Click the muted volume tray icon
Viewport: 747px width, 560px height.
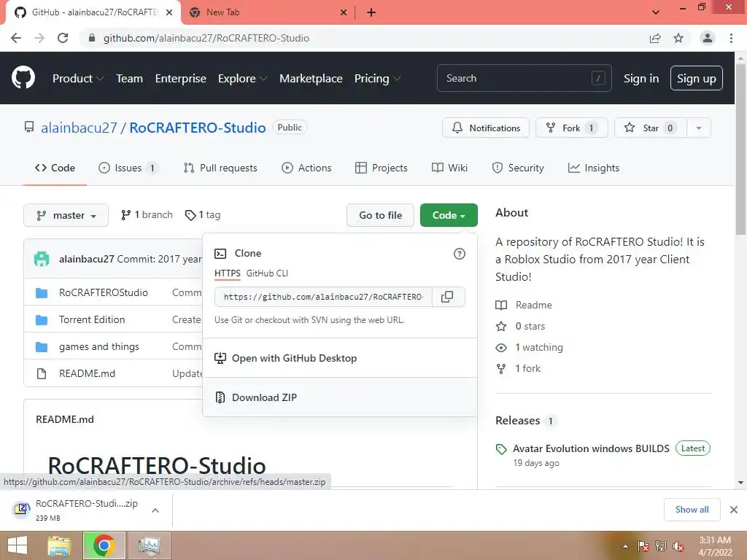[x=678, y=546]
